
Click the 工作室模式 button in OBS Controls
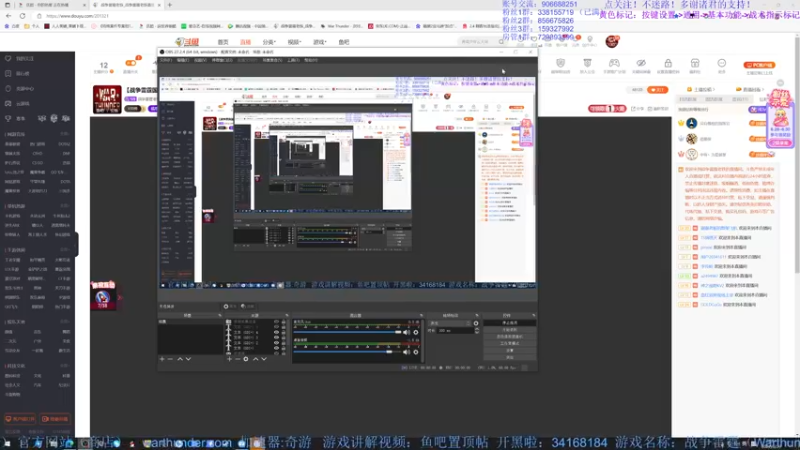coord(510,343)
